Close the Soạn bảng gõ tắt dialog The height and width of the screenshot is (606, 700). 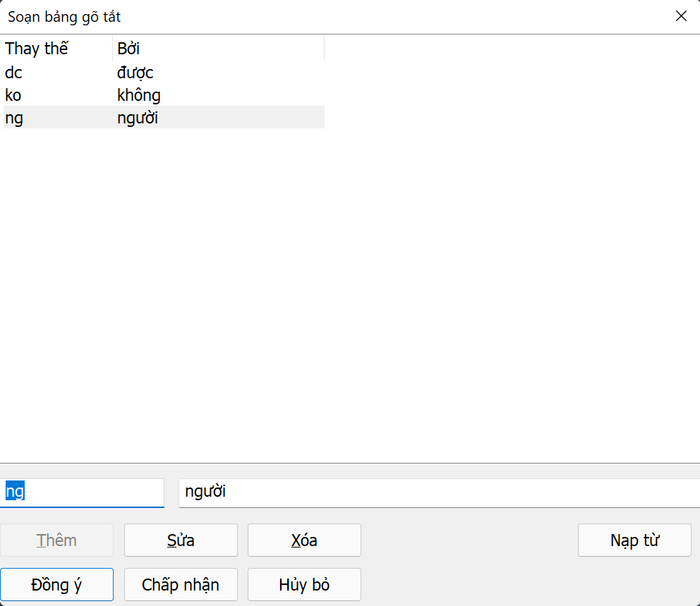[681, 16]
